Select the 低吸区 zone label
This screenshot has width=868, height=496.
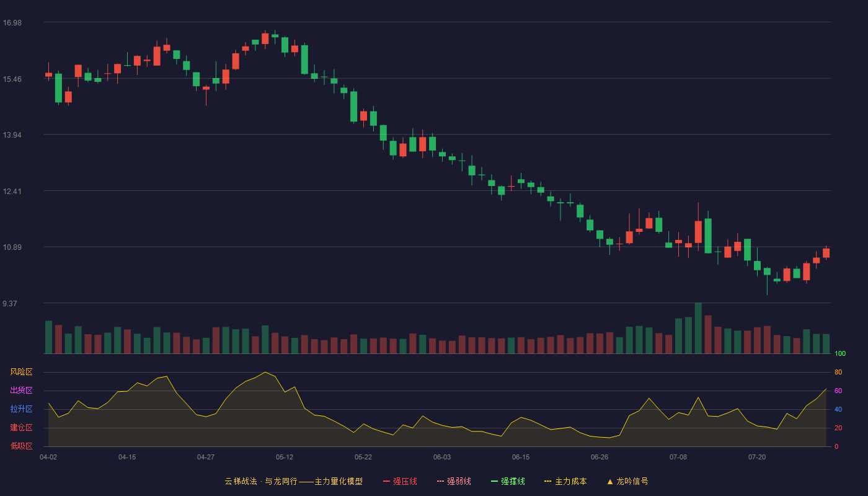click(x=21, y=446)
